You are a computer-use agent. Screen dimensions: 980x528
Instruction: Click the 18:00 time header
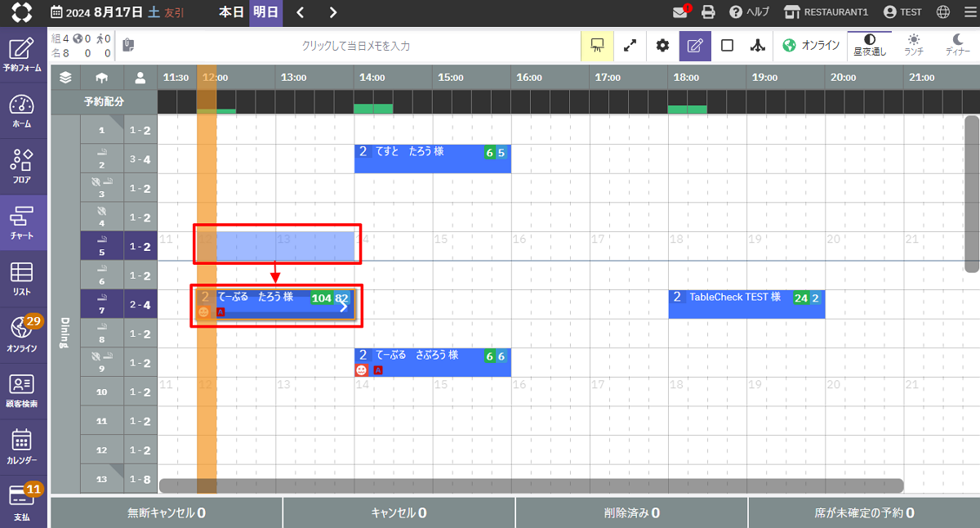pos(685,78)
